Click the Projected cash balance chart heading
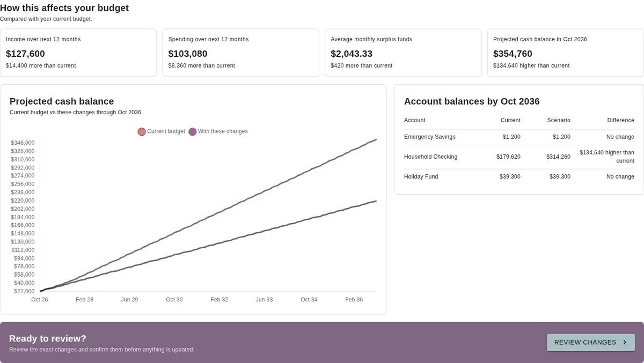The image size is (644, 363). [62, 101]
